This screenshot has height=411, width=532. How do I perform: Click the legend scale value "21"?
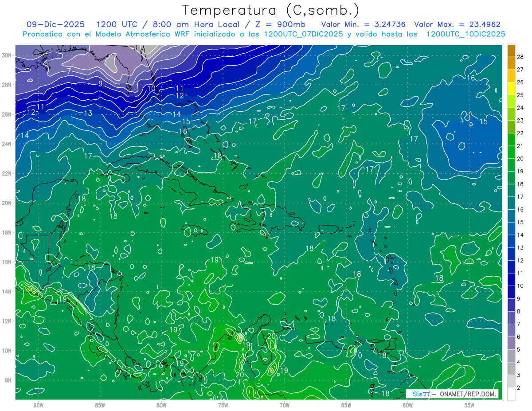pos(520,146)
